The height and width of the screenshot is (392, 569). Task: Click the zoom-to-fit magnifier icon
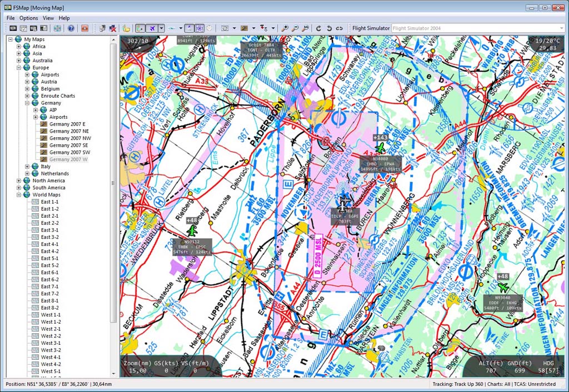[x=306, y=28]
